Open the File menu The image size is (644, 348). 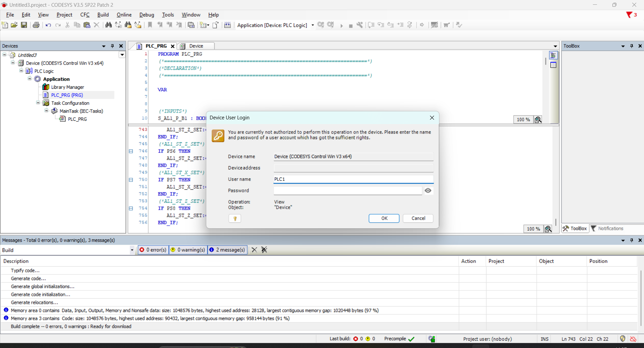pos(10,15)
